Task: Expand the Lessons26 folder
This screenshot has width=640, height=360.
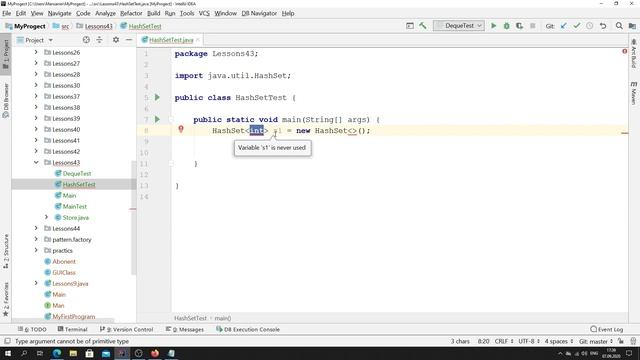Action: click(x=36, y=52)
